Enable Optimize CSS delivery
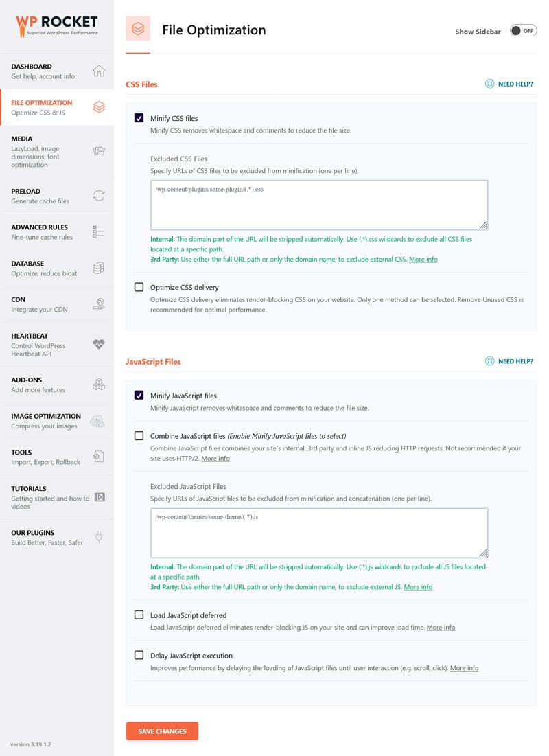 coord(139,287)
